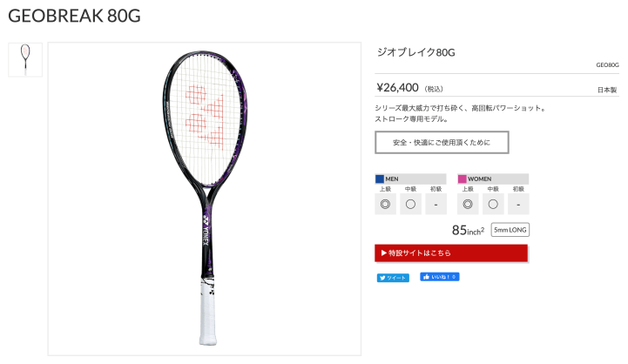The image size is (628, 364).
Task: Click the GEOBREAK 80G page heading
Action: [75, 16]
